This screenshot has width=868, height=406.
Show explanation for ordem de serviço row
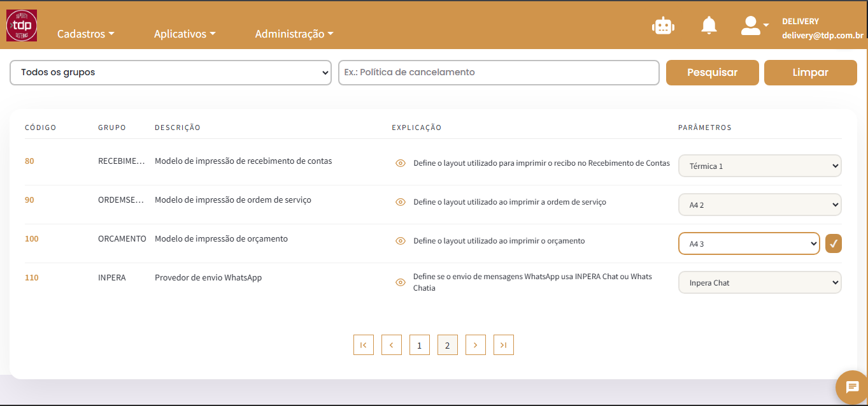click(401, 202)
